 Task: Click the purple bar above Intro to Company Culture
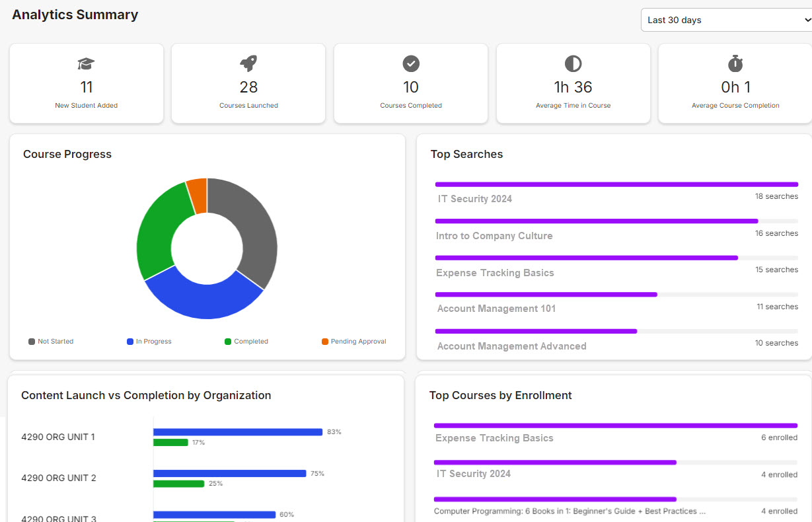click(597, 221)
